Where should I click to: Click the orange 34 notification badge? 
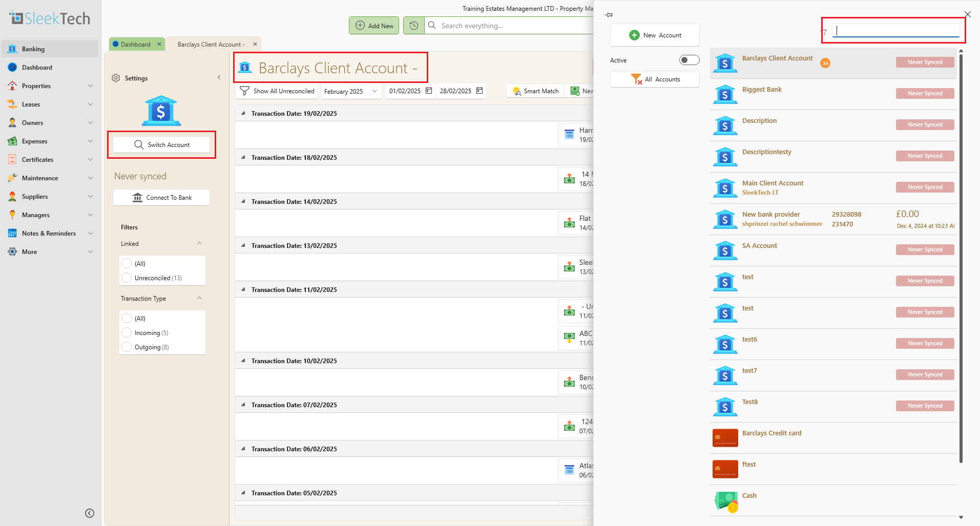825,63
